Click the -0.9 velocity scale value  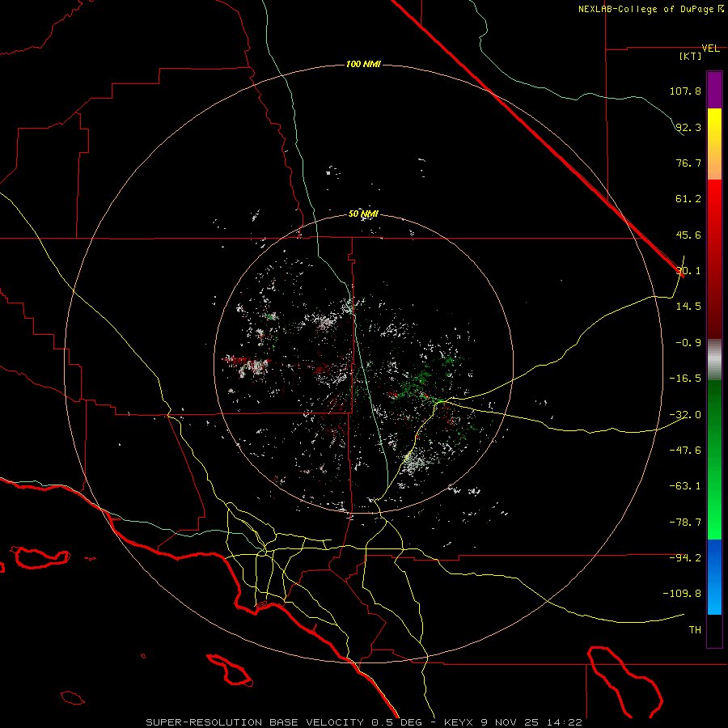pyautogui.click(x=688, y=342)
